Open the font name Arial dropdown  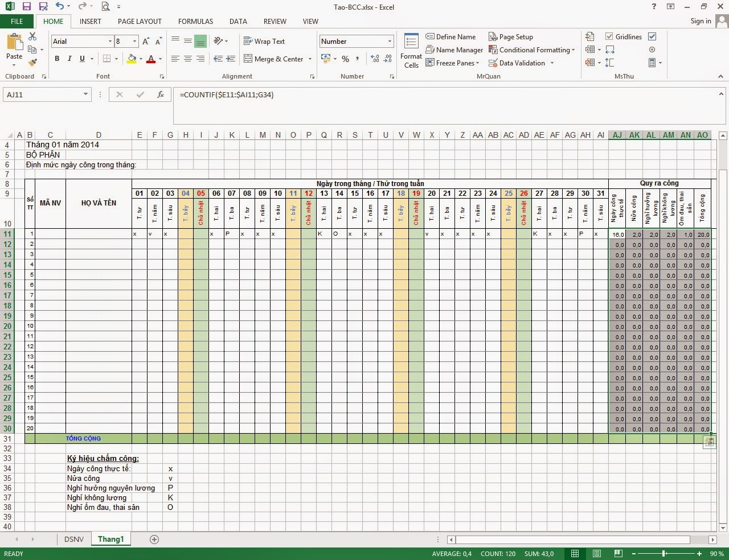pos(110,42)
